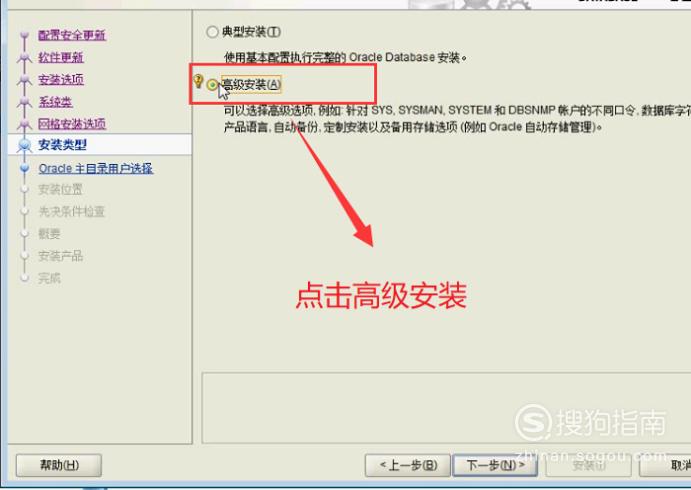Click the 概要 step label
Viewport: 691px width, 490px height.
click(x=49, y=234)
